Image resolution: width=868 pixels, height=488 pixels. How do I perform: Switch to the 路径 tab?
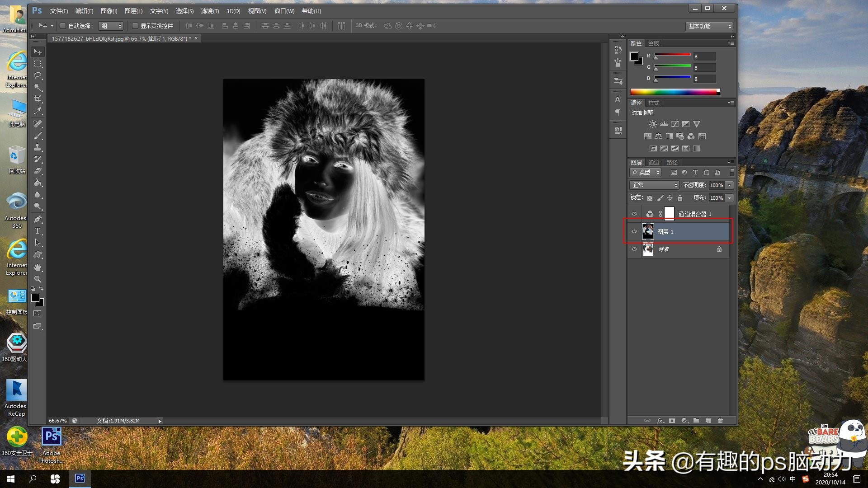coord(672,162)
